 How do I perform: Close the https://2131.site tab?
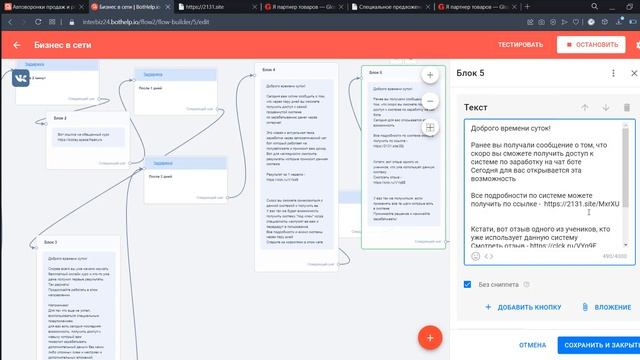[x=255, y=7]
